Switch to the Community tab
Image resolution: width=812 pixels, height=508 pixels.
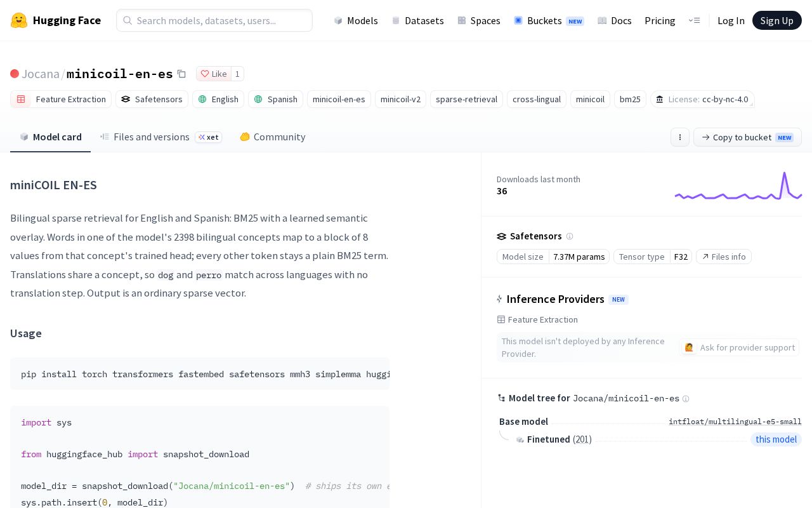click(272, 137)
